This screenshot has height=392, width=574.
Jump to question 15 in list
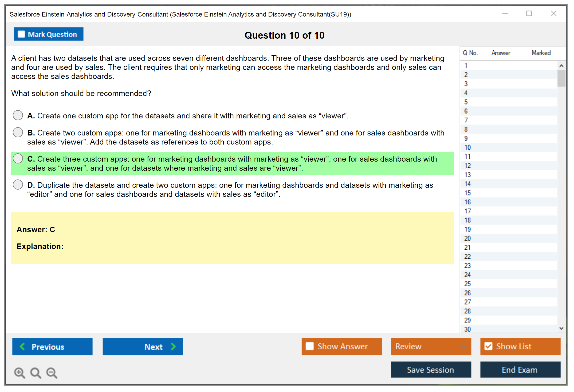[x=467, y=193]
